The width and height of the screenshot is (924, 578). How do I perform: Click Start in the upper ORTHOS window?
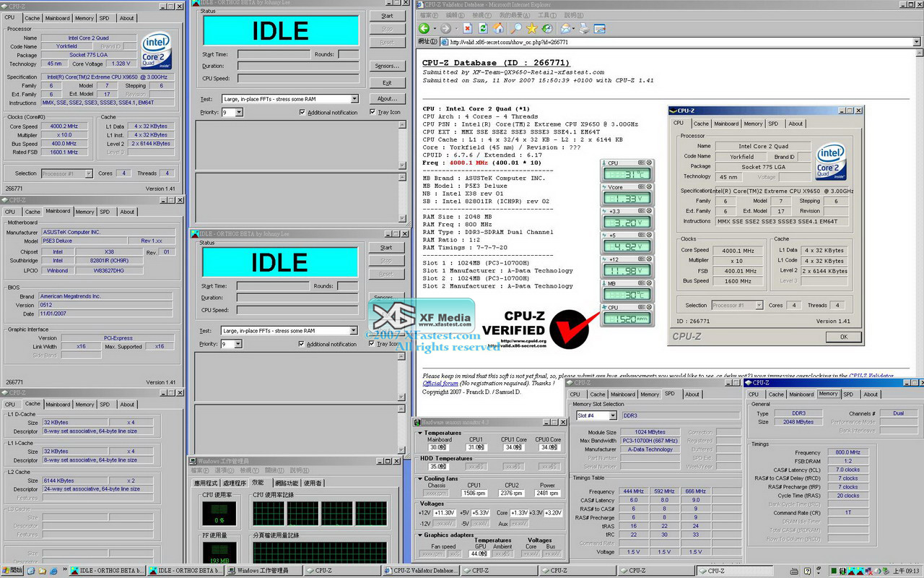387,16
